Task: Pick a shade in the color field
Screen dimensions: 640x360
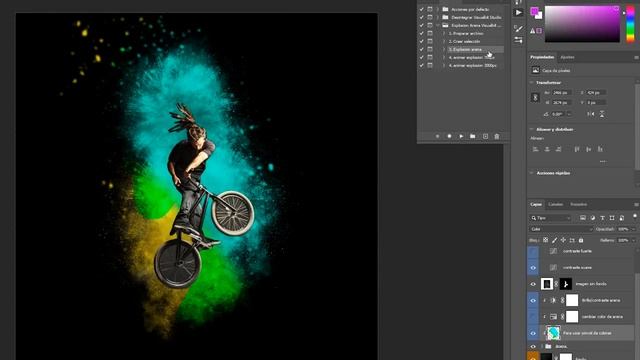Action: 582,24
